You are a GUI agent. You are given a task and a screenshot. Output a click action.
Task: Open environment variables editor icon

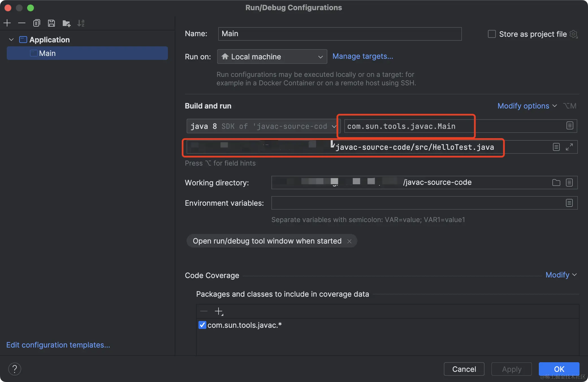click(569, 203)
